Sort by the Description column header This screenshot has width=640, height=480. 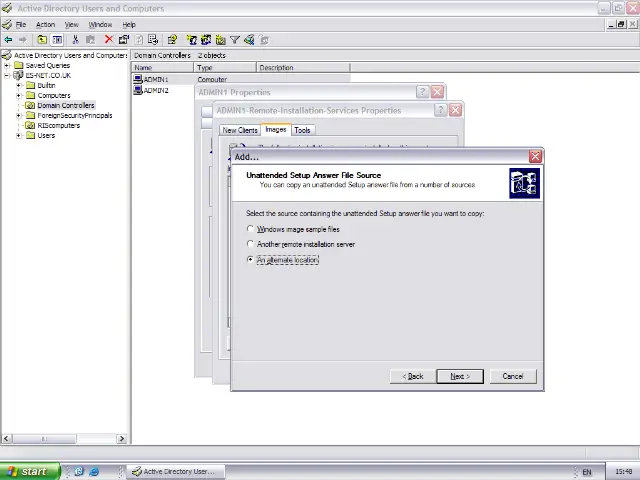[x=303, y=68]
